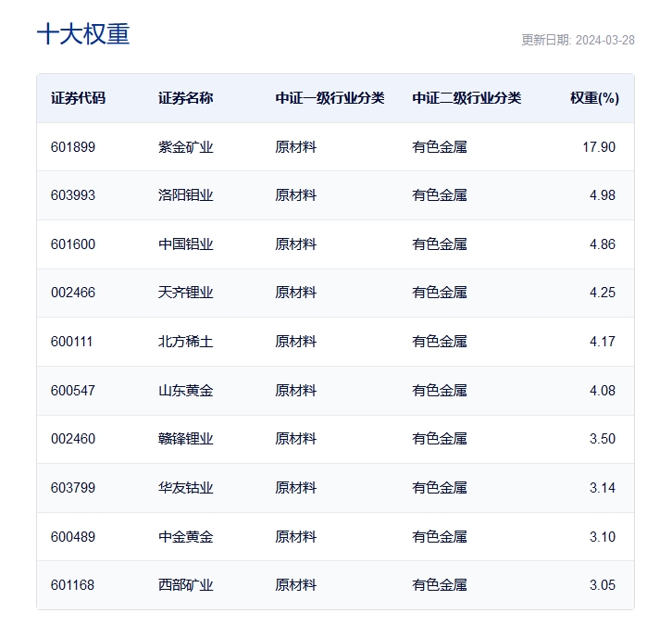Click weight value 3.10

603,537
